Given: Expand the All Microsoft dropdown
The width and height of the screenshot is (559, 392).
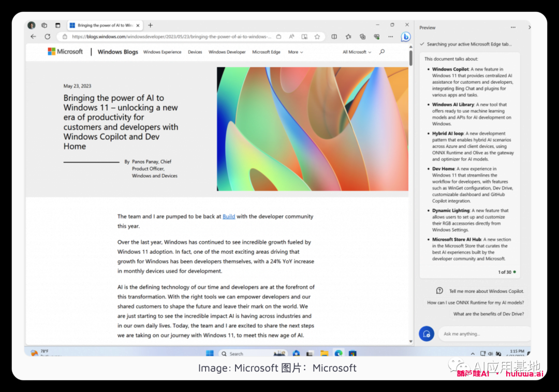Looking at the screenshot, I should point(357,52).
